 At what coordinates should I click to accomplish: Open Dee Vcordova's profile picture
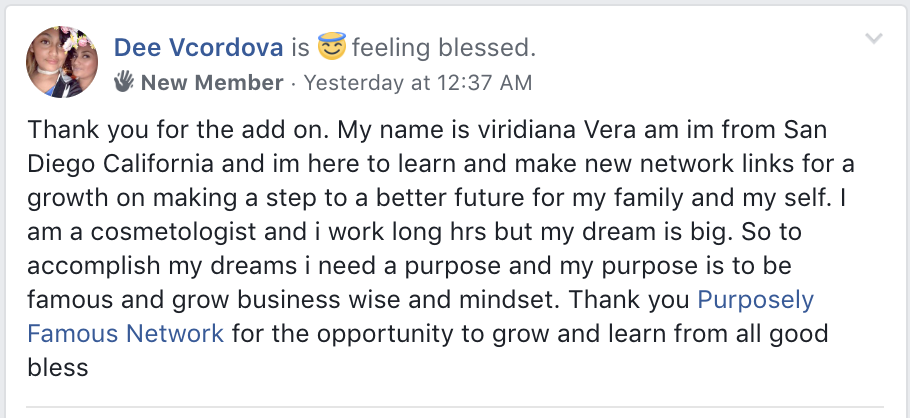coord(62,62)
